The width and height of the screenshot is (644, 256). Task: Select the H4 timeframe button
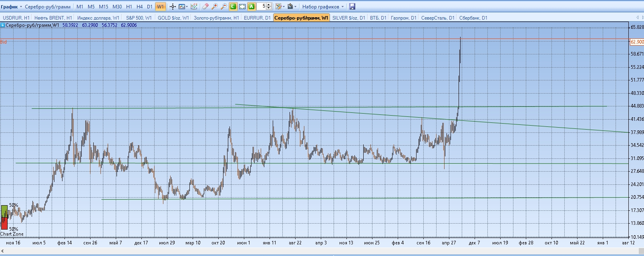[x=139, y=7]
